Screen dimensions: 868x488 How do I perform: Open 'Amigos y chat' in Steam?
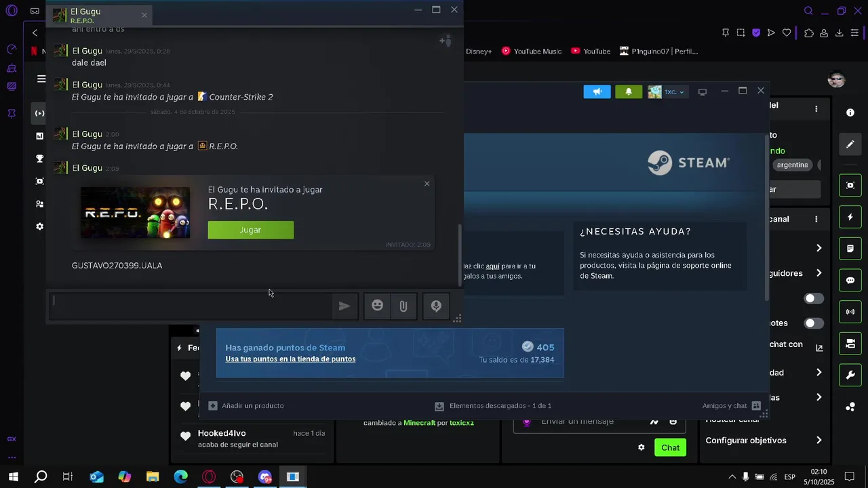pos(732,405)
